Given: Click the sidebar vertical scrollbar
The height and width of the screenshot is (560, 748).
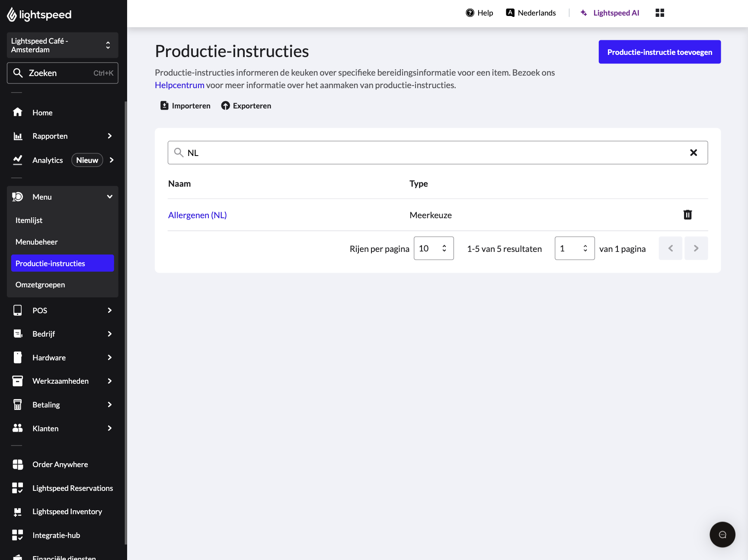Looking at the screenshot, I should click(126, 323).
